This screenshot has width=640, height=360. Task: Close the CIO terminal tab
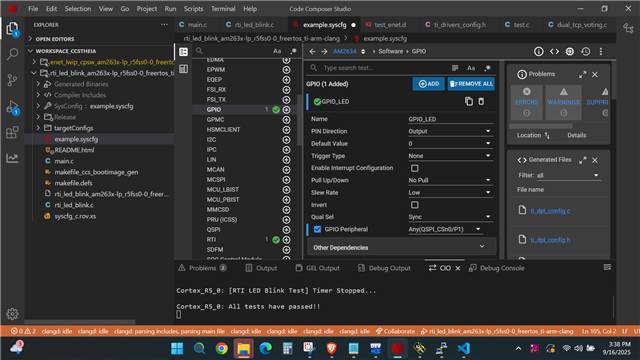(x=458, y=268)
